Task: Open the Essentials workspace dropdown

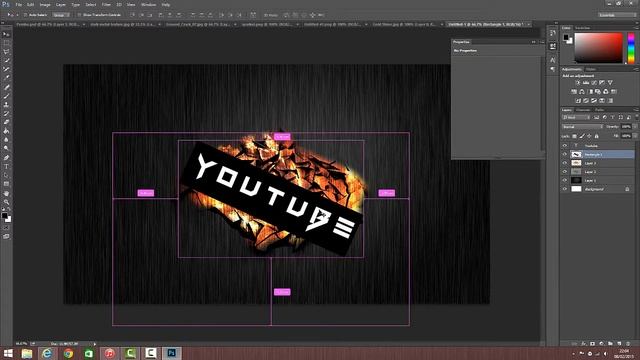Action: click(x=617, y=15)
